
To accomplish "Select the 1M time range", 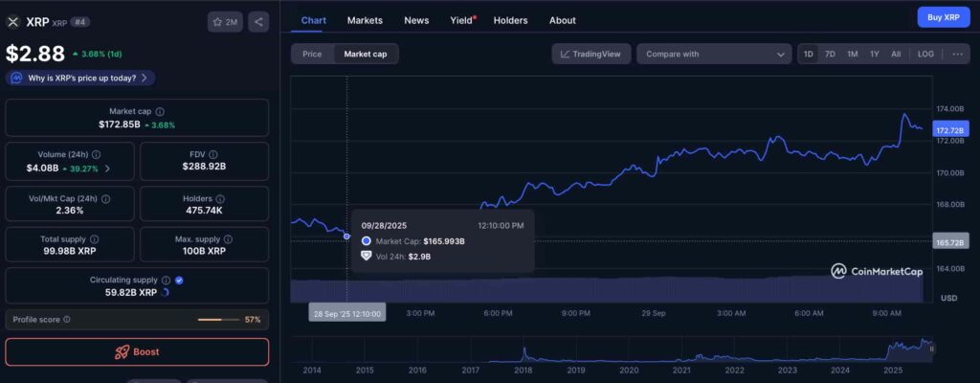I will 852,54.
